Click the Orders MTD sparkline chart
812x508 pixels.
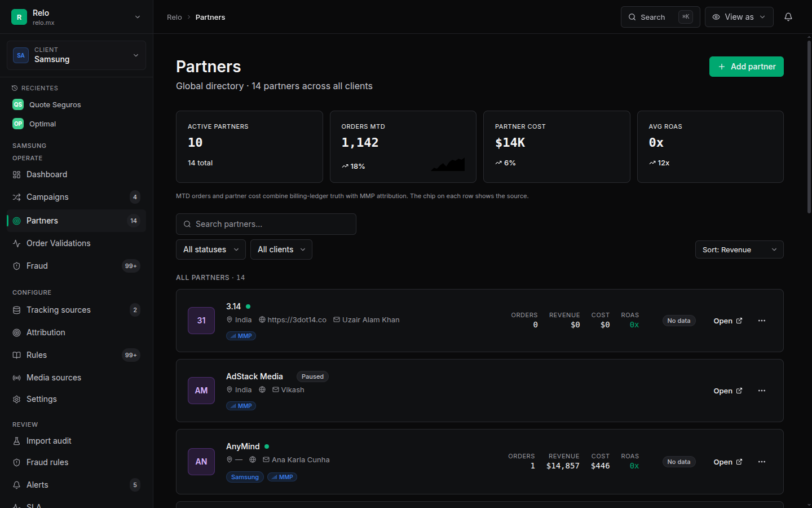coord(448,164)
